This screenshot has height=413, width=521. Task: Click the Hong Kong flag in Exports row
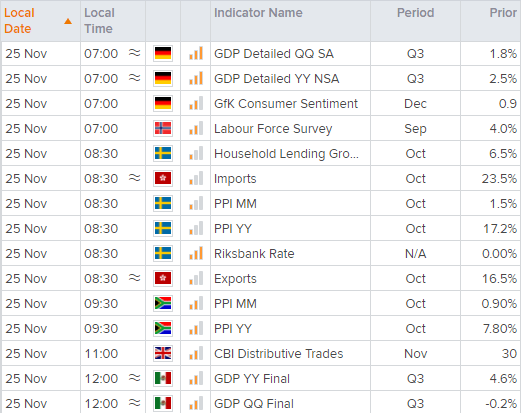click(163, 278)
